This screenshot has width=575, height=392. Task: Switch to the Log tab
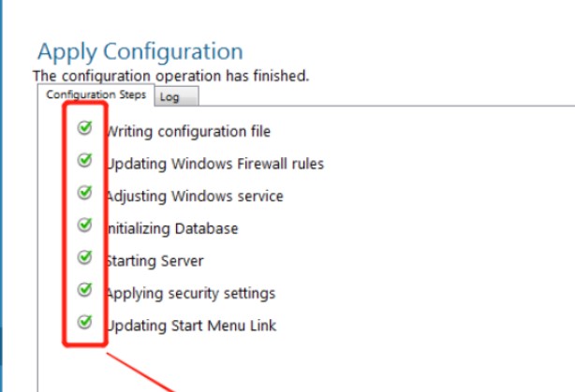[x=170, y=96]
